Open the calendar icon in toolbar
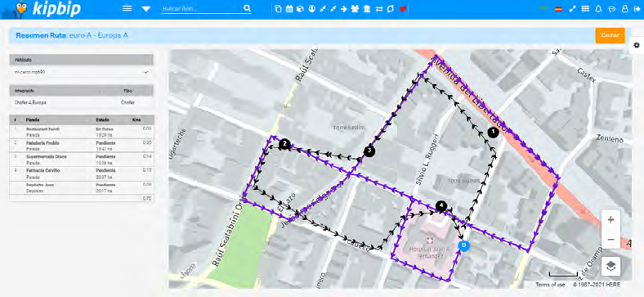The width and height of the screenshot is (644, 297). click(x=289, y=9)
